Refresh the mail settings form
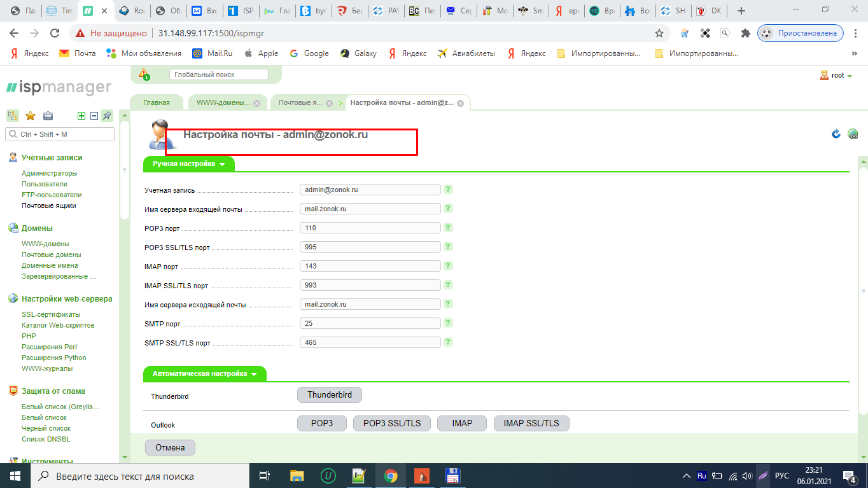 click(x=836, y=134)
